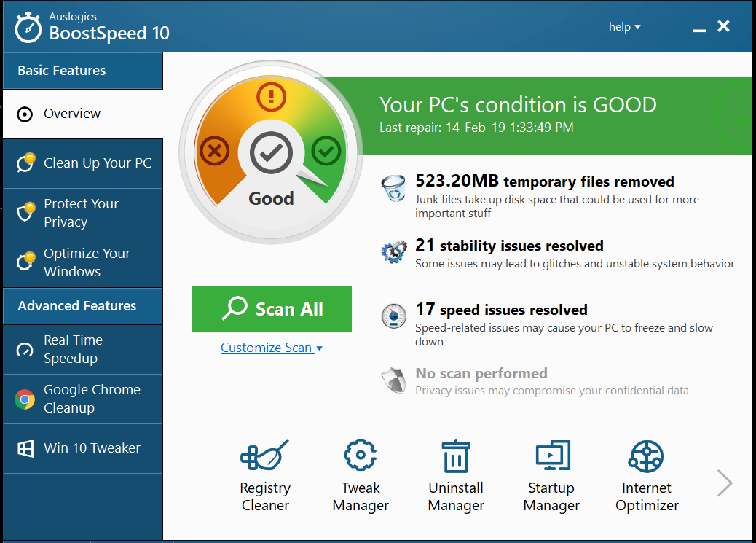Click the Windows logo beside Win 10 Tweaker

pyautogui.click(x=25, y=448)
